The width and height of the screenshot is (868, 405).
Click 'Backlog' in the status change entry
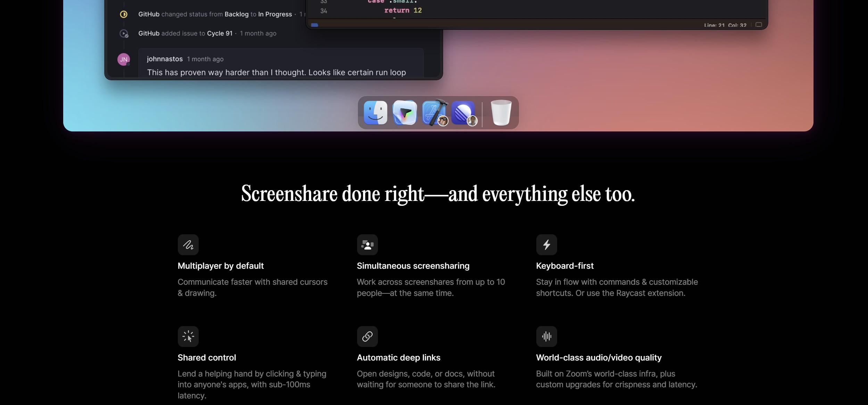237,14
